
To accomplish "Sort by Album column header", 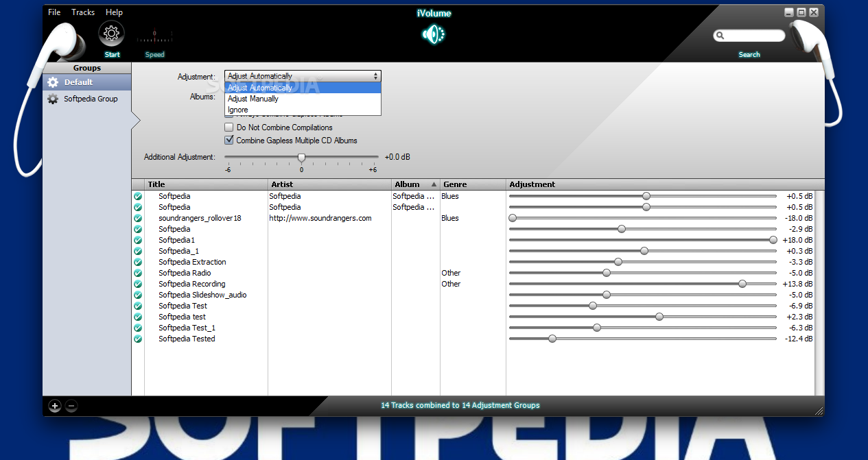I will point(415,184).
